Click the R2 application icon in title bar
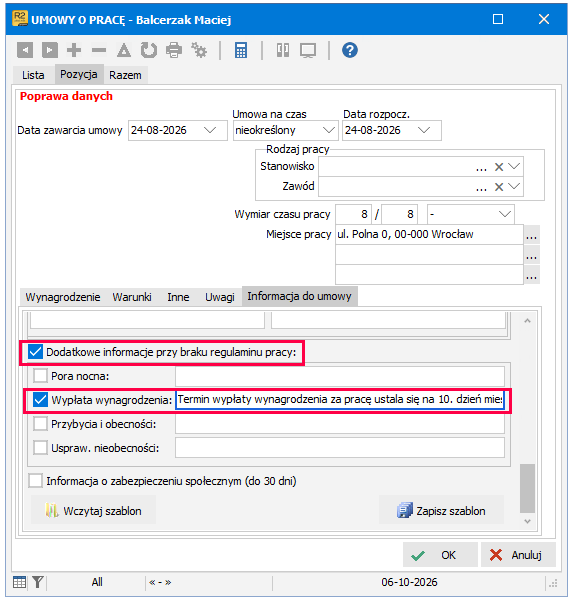The width and height of the screenshot is (575, 608). pos(20,19)
